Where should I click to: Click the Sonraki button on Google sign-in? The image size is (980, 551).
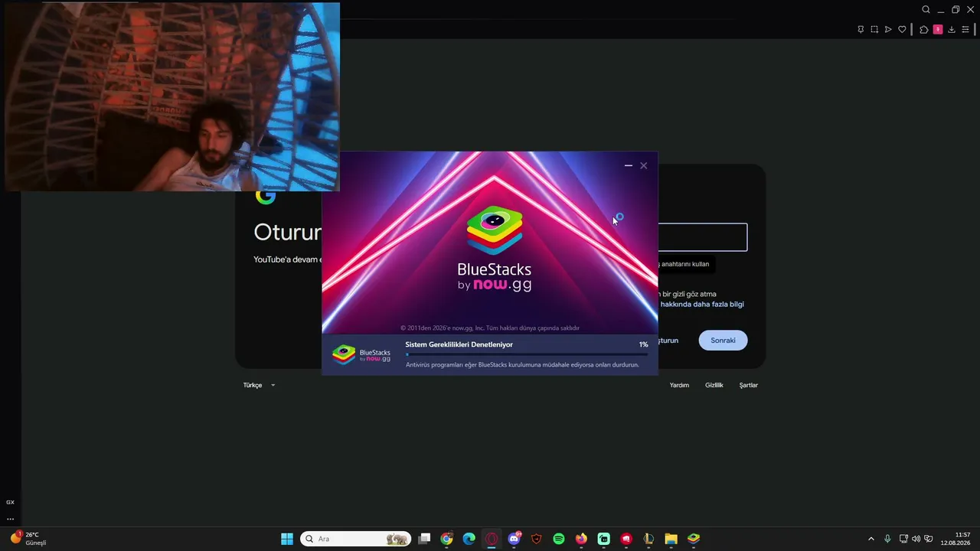[723, 341]
